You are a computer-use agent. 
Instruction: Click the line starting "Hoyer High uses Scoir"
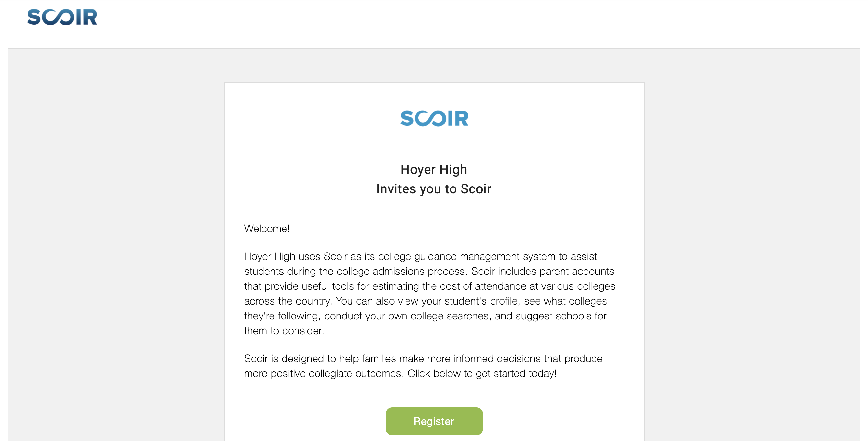click(x=420, y=256)
